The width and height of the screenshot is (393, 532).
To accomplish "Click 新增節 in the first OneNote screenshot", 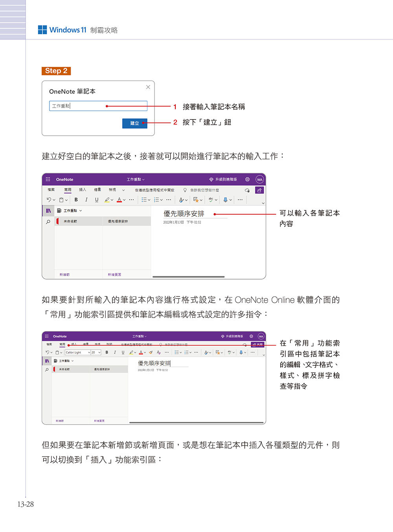I will coord(65,274).
